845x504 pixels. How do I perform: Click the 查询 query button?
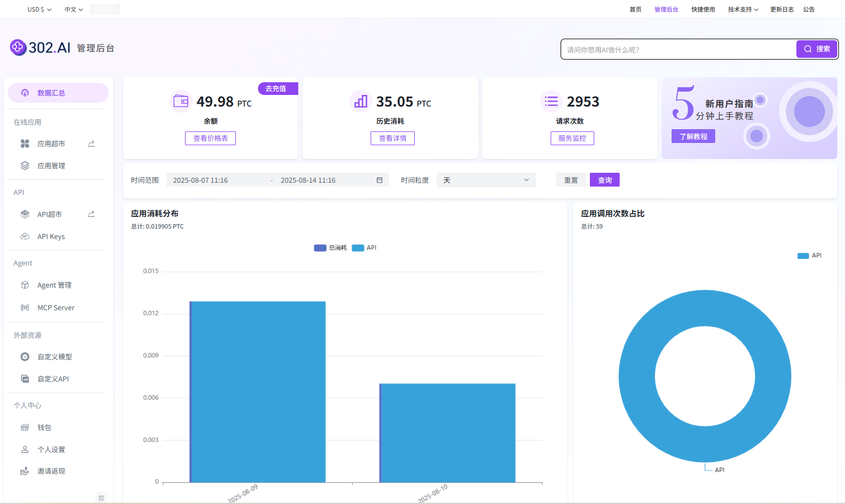[605, 180]
